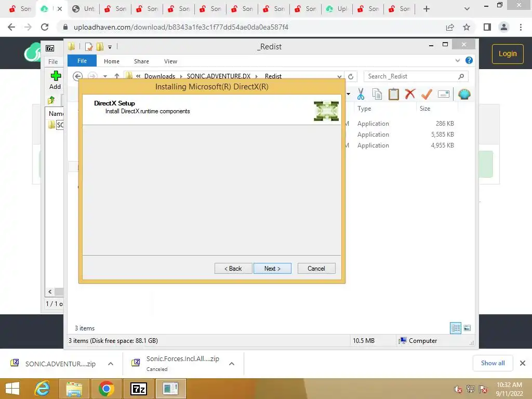Click the Login button on Uploadhaven

[508, 54]
